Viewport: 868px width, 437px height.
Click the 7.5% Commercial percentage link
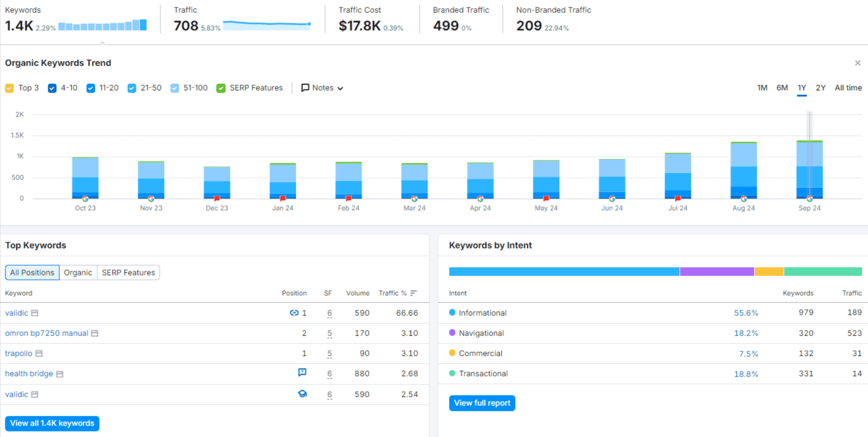pos(749,354)
